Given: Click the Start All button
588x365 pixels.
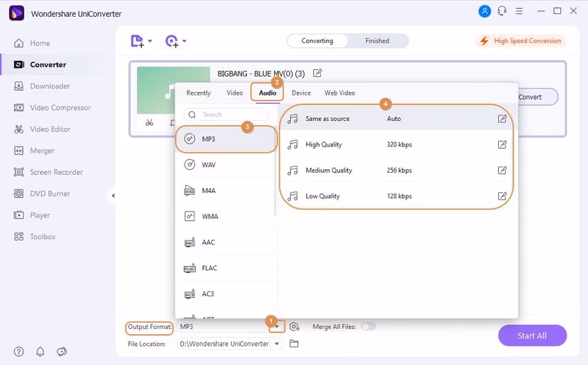Looking at the screenshot, I should click(x=532, y=336).
